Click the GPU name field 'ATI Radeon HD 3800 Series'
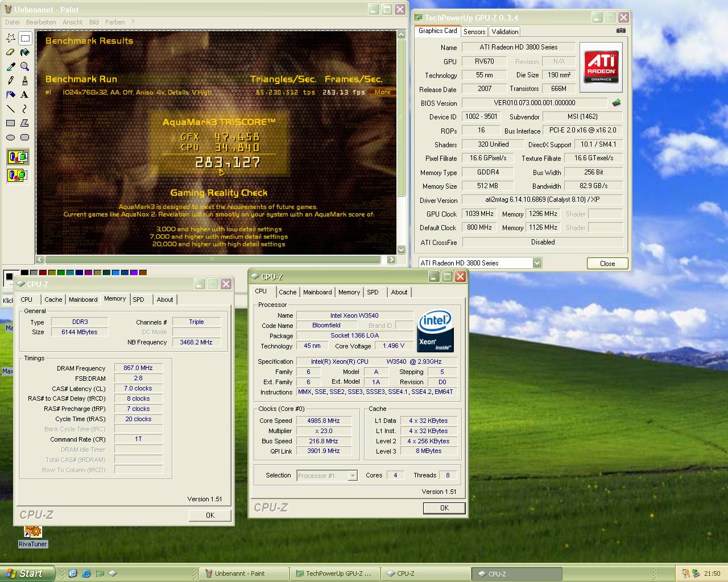The image size is (728, 582). [518, 47]
